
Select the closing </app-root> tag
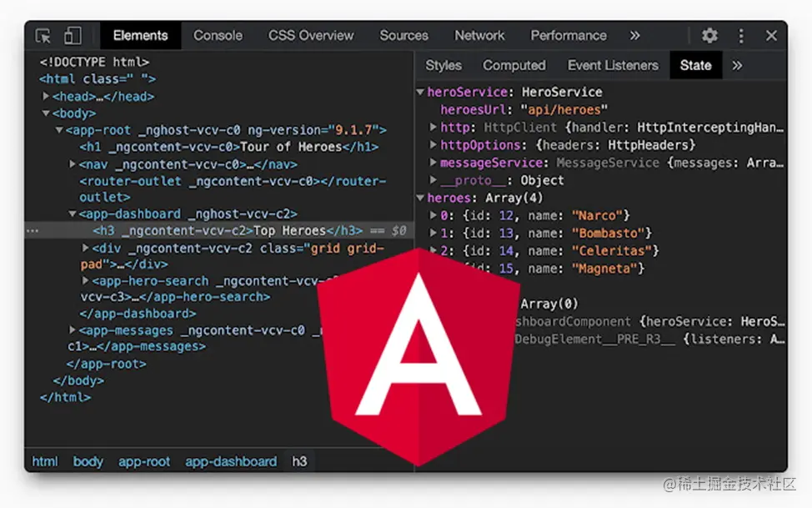(106, 364)
